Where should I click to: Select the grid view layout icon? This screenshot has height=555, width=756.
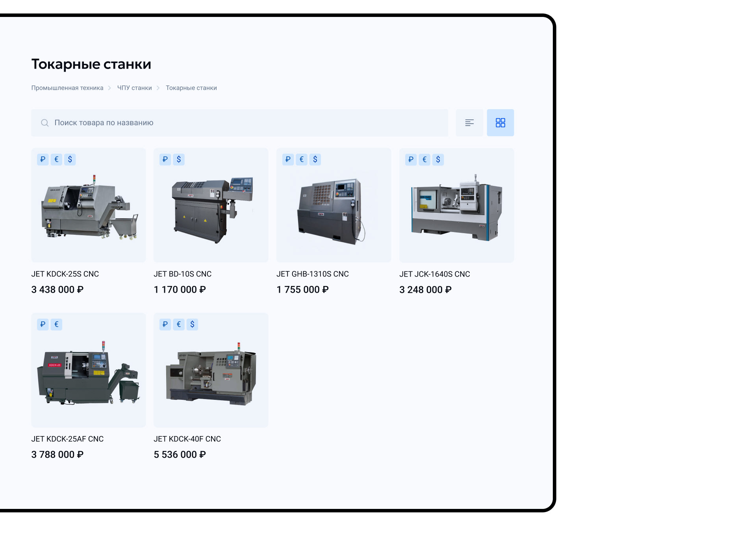point(500,123)
